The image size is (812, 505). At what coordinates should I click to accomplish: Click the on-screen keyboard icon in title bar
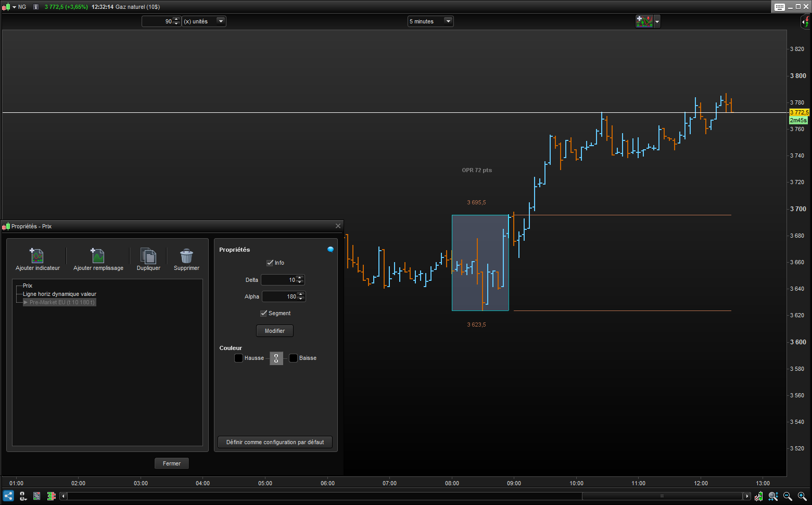[779, 7]
